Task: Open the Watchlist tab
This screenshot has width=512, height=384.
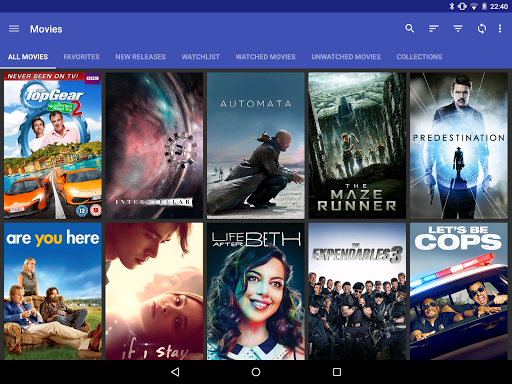Action: (x=200, y=57)
